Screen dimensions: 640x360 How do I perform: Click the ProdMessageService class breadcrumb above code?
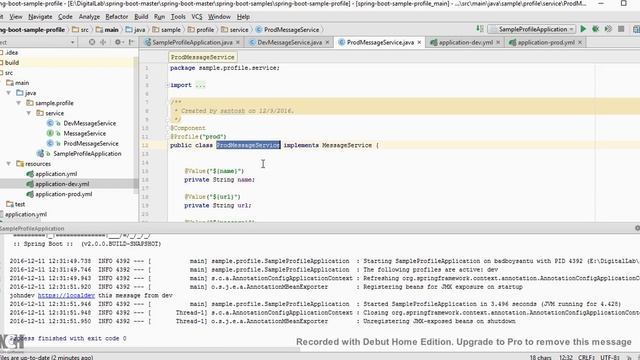(x=202, y=57)
